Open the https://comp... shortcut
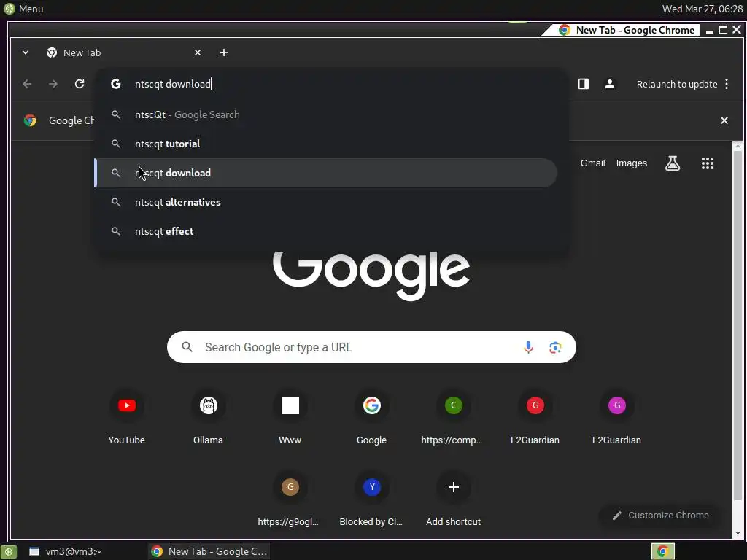747x560 pixels. click(x=453, y=418)
